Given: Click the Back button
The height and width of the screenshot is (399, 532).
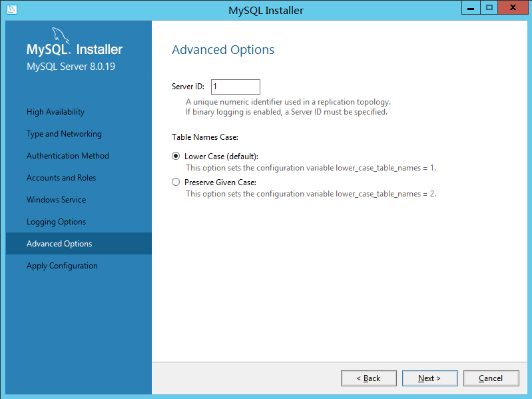Looking at the screenshot, I should 369,378.
